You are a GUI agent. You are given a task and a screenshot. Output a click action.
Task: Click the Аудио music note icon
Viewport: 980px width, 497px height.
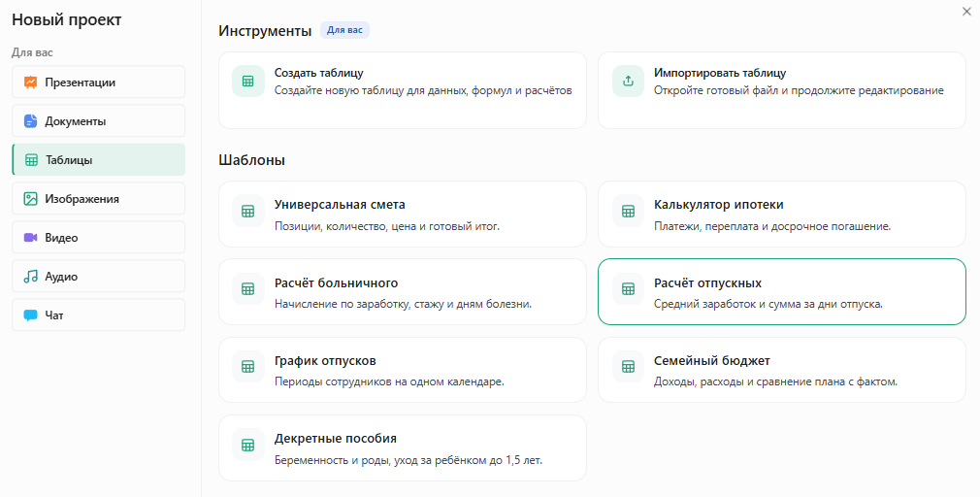tap(31, 277)
